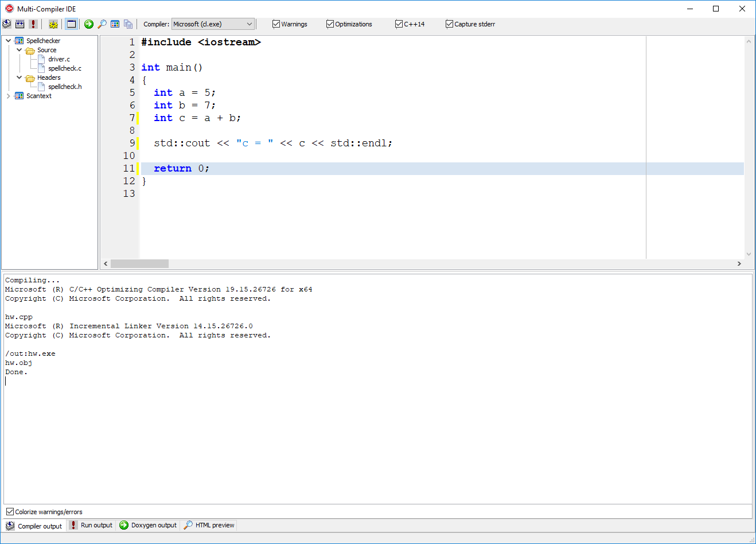
Task: Click the build icon with blue arrows
Action: [20, 24]
